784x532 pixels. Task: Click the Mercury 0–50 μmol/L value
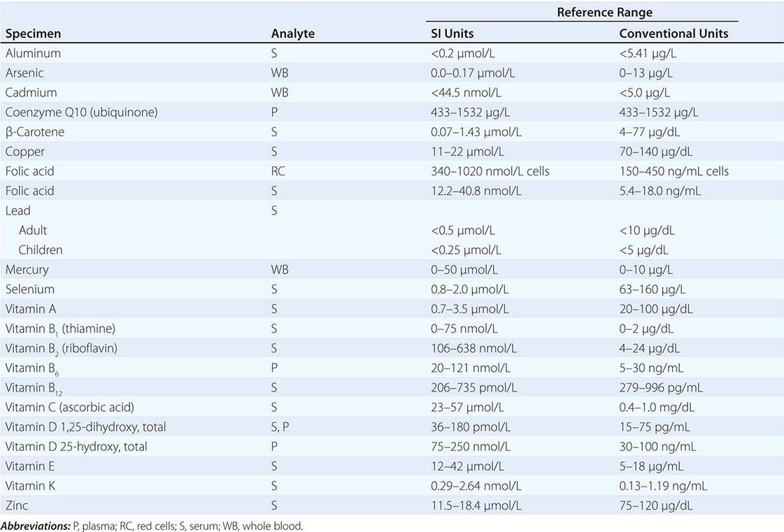click(x=461, y=269)
